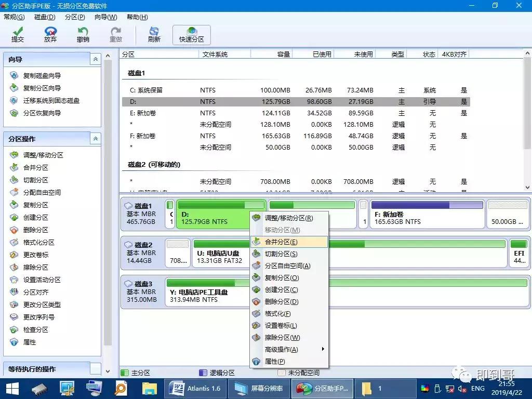Viewport: 532px width, 399px height.
Task: Open the 磁盘 menu in the menu bar
Action: pos(44,17)
